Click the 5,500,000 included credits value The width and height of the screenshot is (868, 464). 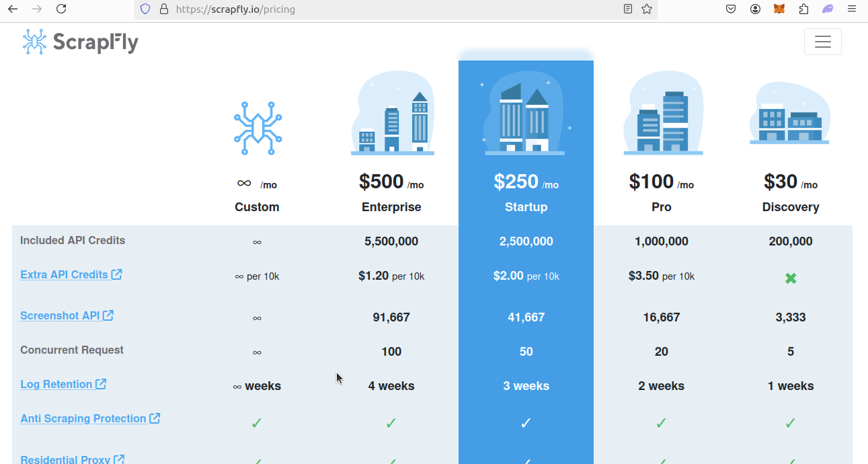coord(391,241)
